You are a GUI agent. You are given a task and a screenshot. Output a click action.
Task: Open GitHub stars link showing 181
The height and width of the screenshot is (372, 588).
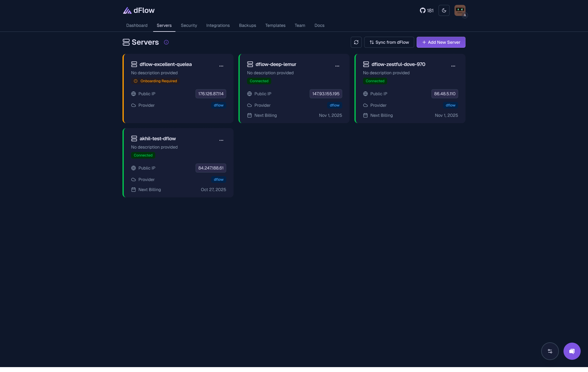(x=427, y=10)
